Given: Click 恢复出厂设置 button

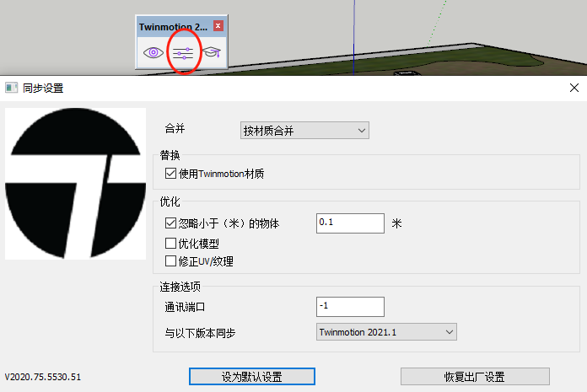Looking at the screenshot, I should 475,376.
